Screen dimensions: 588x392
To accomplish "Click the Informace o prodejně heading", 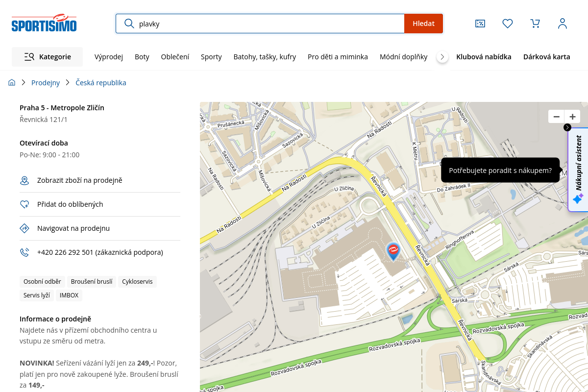I will (x=55, y=319).
